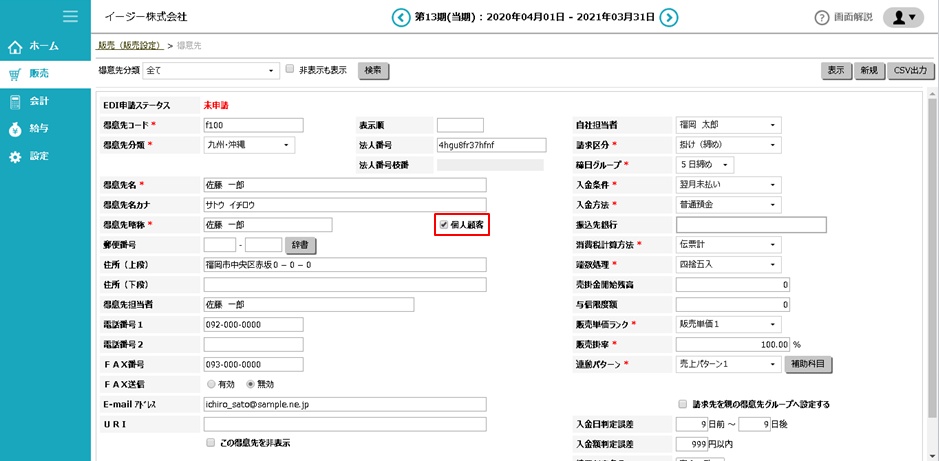Select 販売 cart icon in sidebar
The image size is (939, 461).
coord(16,74)
